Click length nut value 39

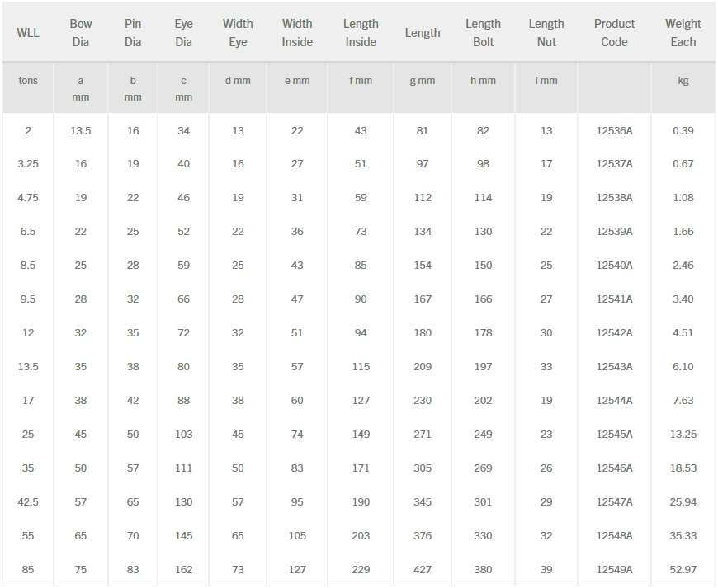(546, 570)
